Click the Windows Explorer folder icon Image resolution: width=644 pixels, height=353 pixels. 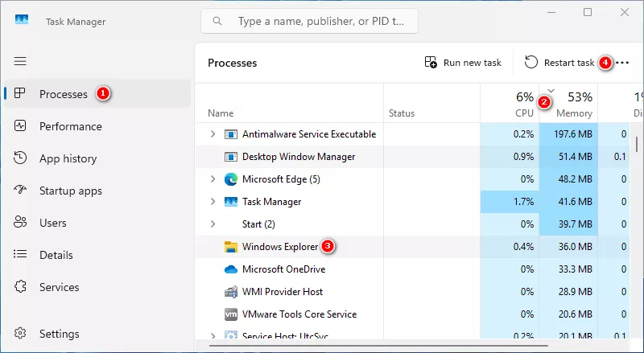tap(231, 247)
